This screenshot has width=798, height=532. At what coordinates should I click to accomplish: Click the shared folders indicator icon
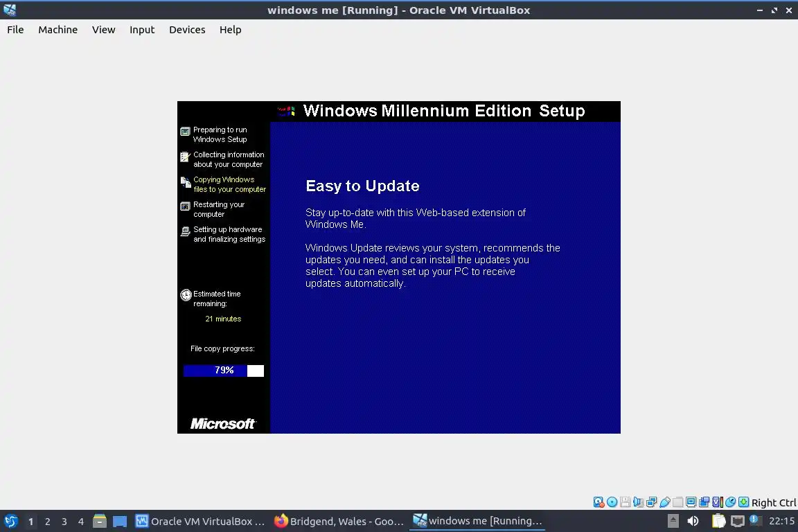click(x=678, y=502)
